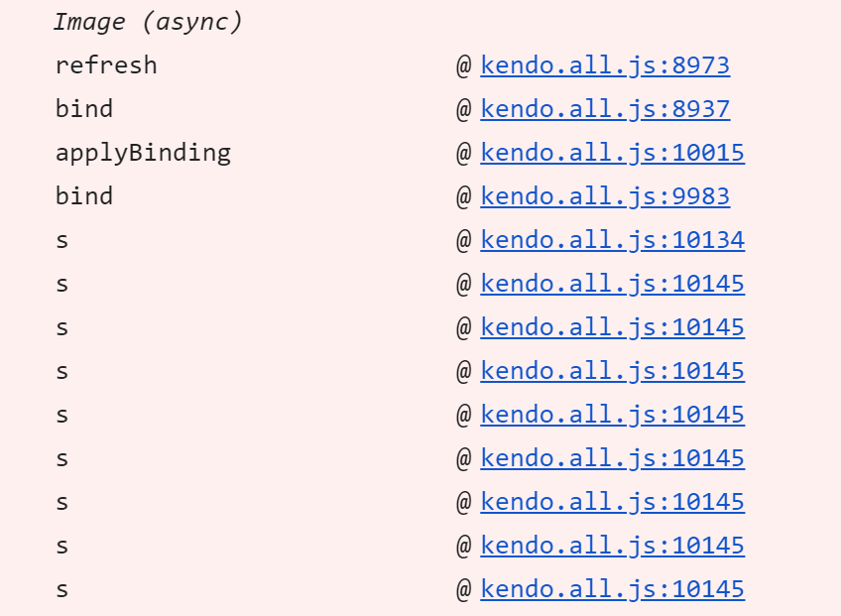Click the @ symbol before kendo.all.js:10134
841x616 pixels.
pyautogui.click(x=463, y=241)
